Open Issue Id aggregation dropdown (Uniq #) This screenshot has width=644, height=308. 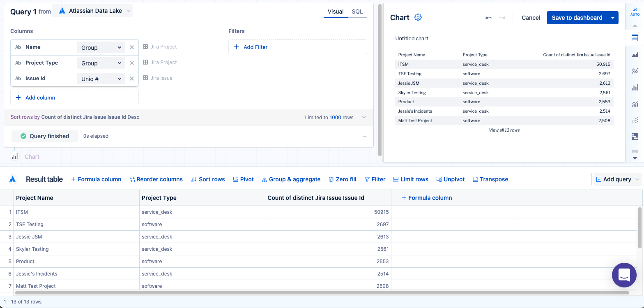tap(101, 79)
